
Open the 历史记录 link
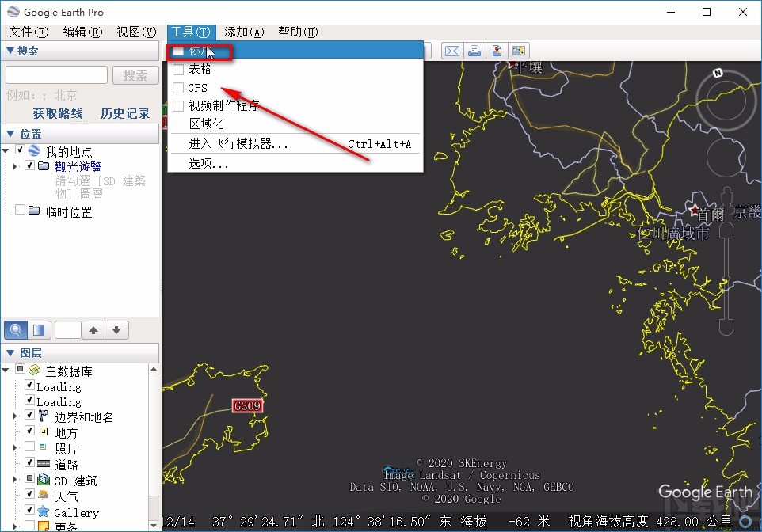click(x=125, y=114)
